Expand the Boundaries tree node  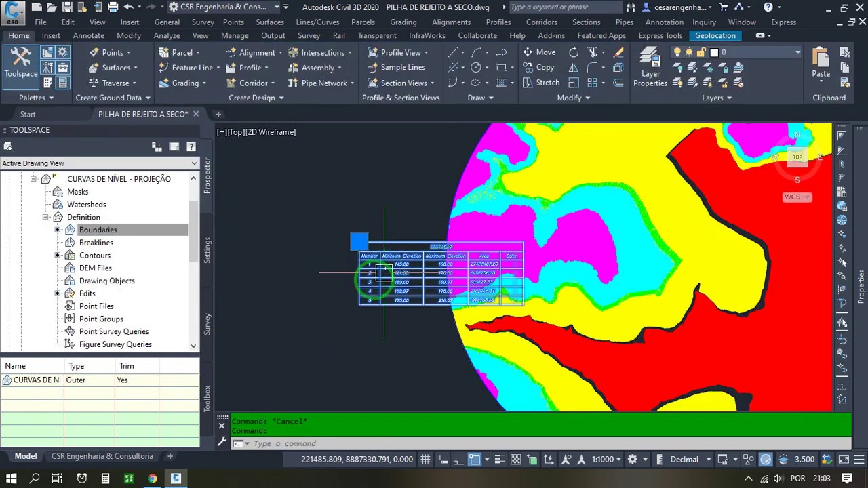58,230
